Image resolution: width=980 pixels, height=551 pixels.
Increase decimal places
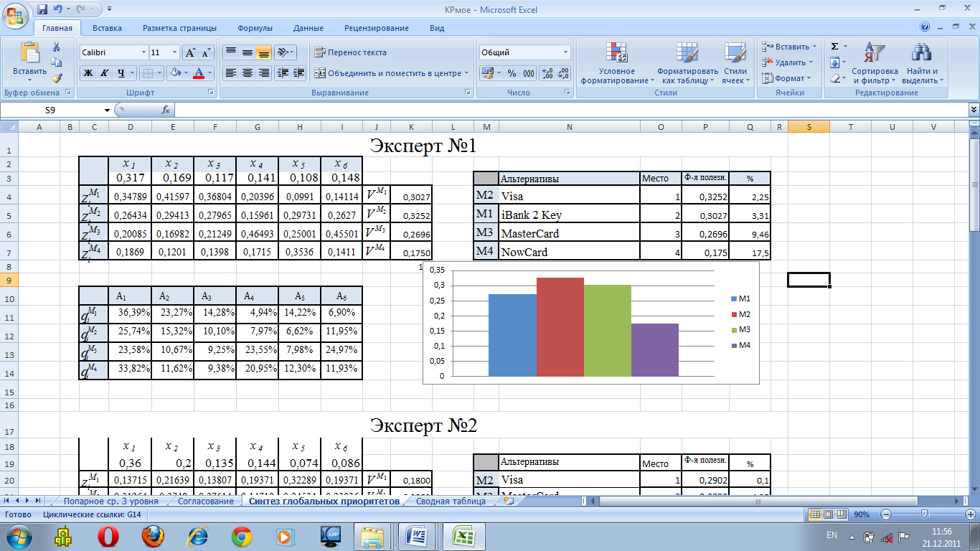547,73
